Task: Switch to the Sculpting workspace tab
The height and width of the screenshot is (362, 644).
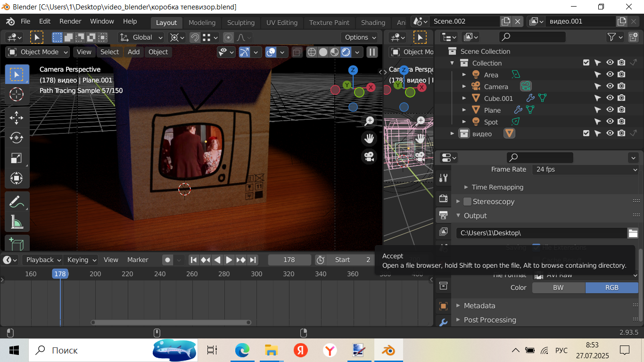Action: [x=240, y=23]
